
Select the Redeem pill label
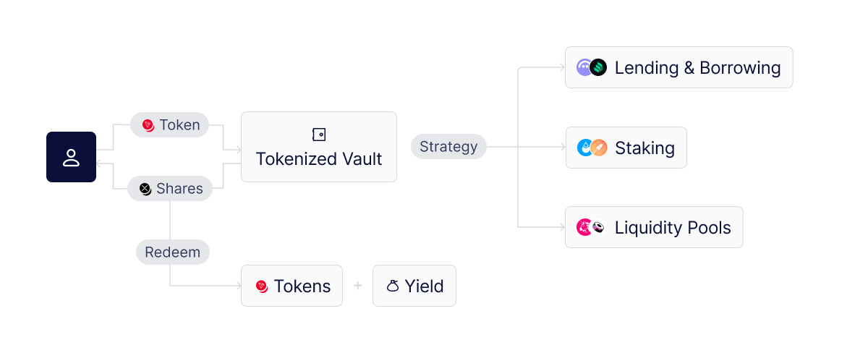(173, 252)
